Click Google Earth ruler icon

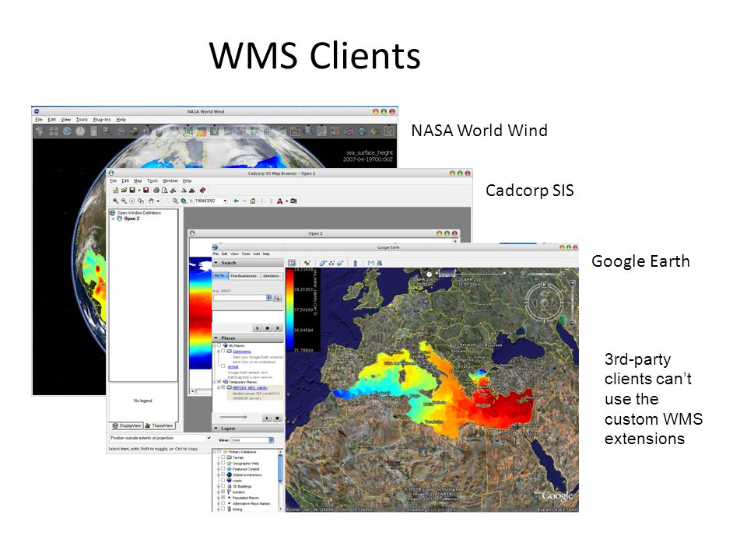(x=355, y=263)
